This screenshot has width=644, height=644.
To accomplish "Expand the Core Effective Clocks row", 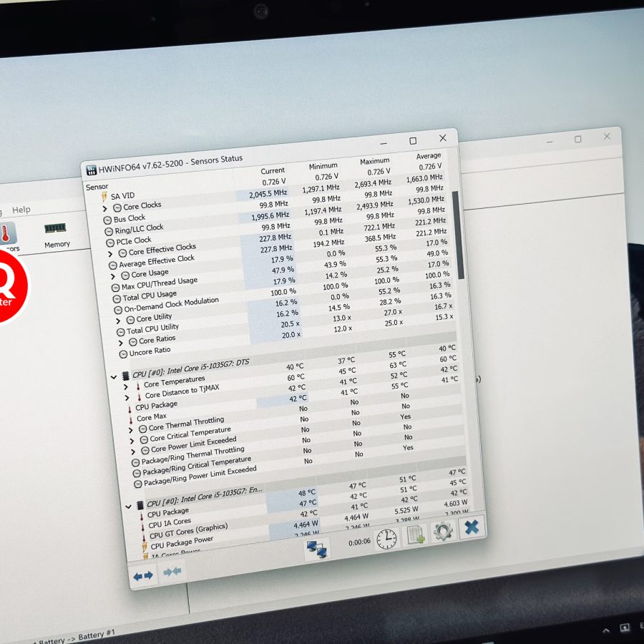I will [x=110, y=254].
